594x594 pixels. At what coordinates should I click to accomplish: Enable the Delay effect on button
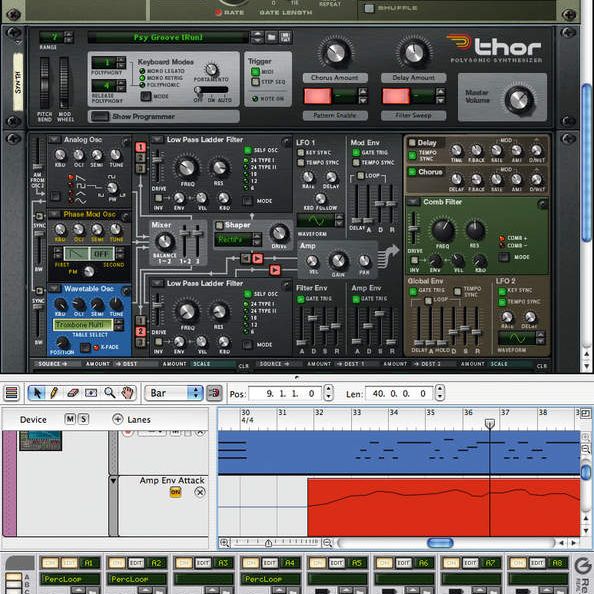(412, 143)
